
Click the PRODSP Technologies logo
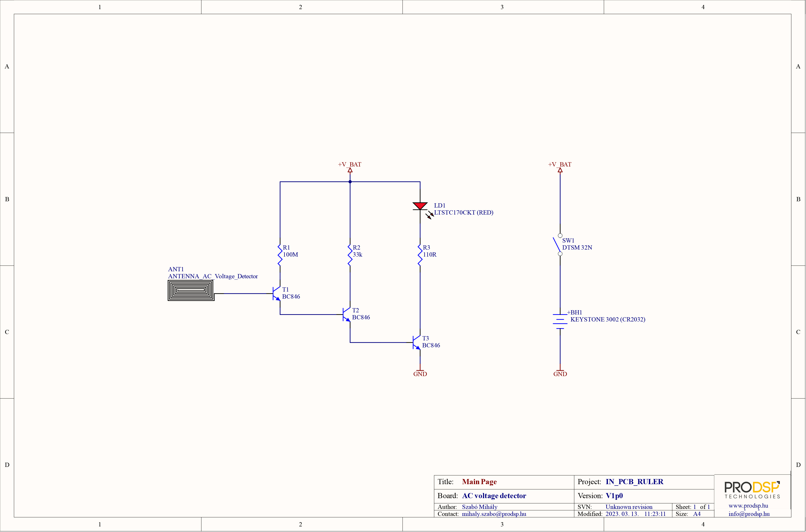(752, 490)
